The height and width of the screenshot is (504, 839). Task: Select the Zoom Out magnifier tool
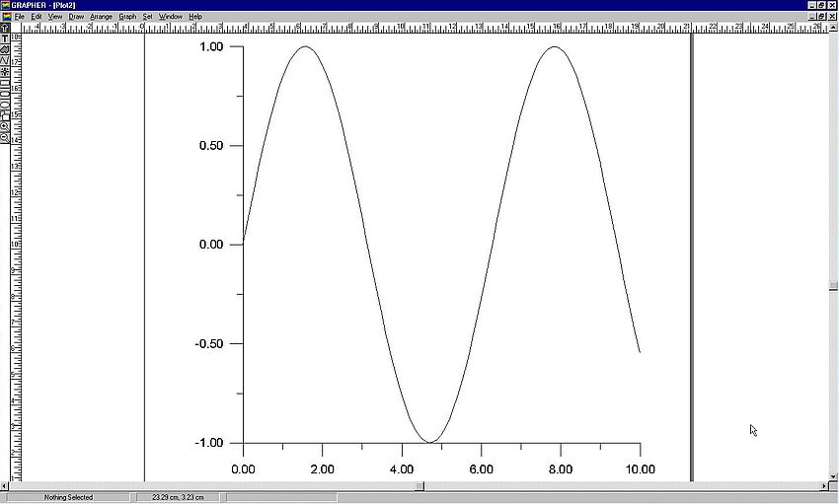[5, 138]
